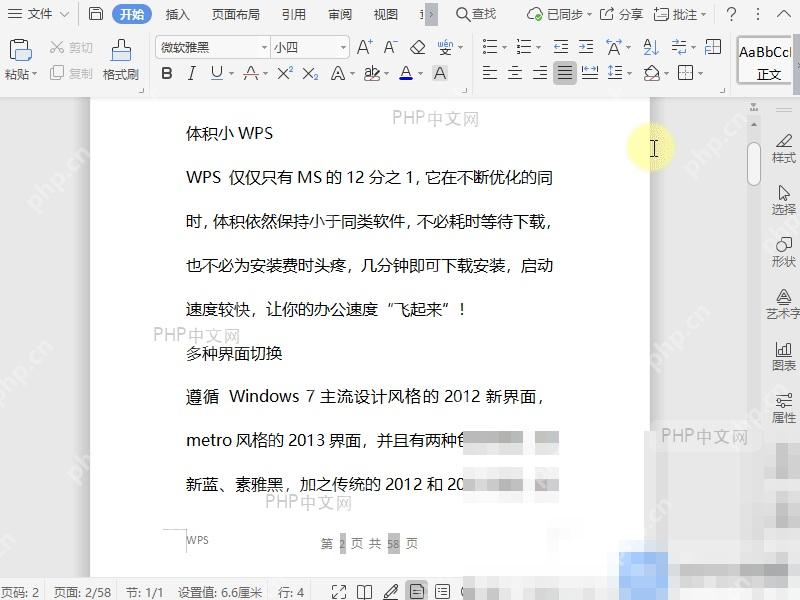Click the 分享 share button
This screenshot has height=600, width=800.
621,14
